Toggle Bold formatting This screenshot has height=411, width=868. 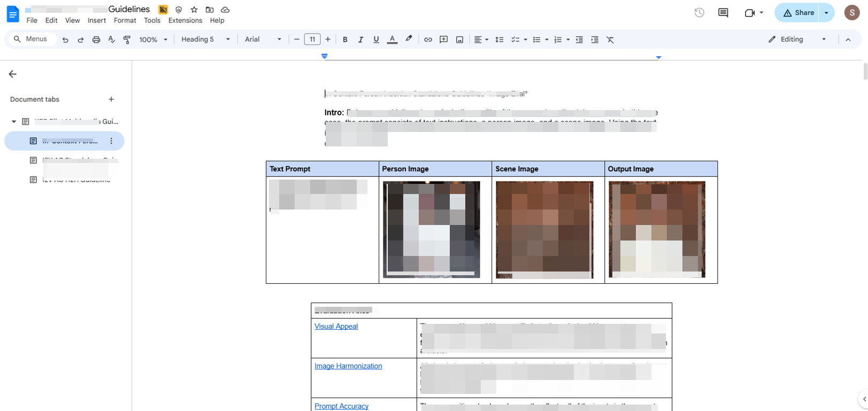click(x=345, y=40)
